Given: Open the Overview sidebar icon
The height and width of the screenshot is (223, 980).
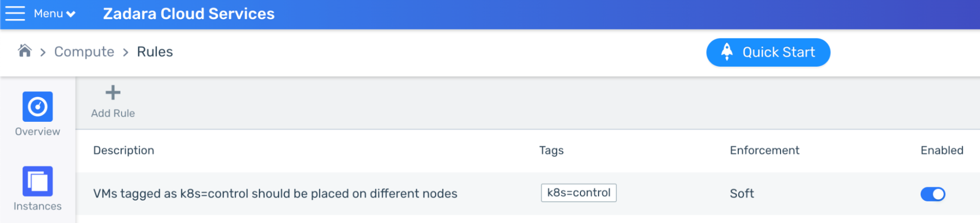Looking at the screenshot, I should click(38, 107).
